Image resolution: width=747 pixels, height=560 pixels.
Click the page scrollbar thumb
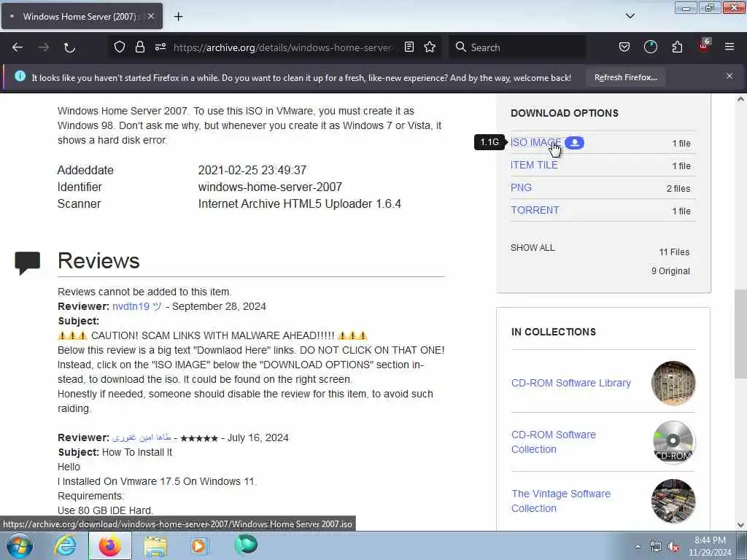[740, 334]
